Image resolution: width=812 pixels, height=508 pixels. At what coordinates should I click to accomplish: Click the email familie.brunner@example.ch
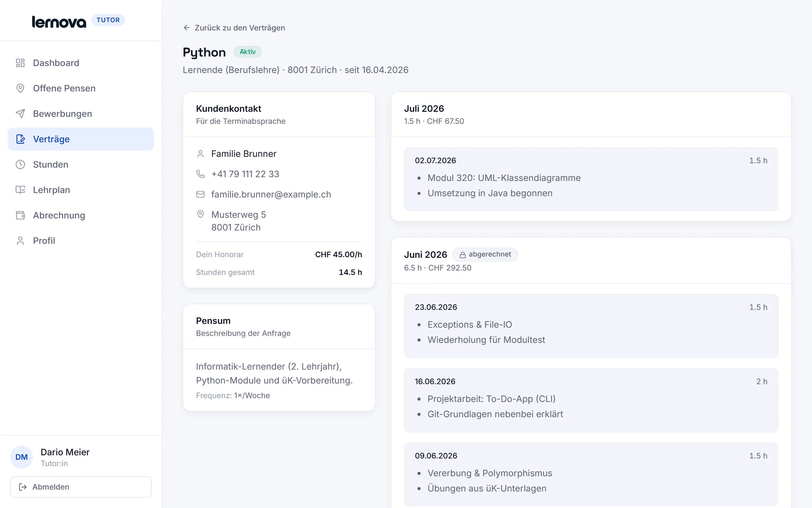coord(271,194)
